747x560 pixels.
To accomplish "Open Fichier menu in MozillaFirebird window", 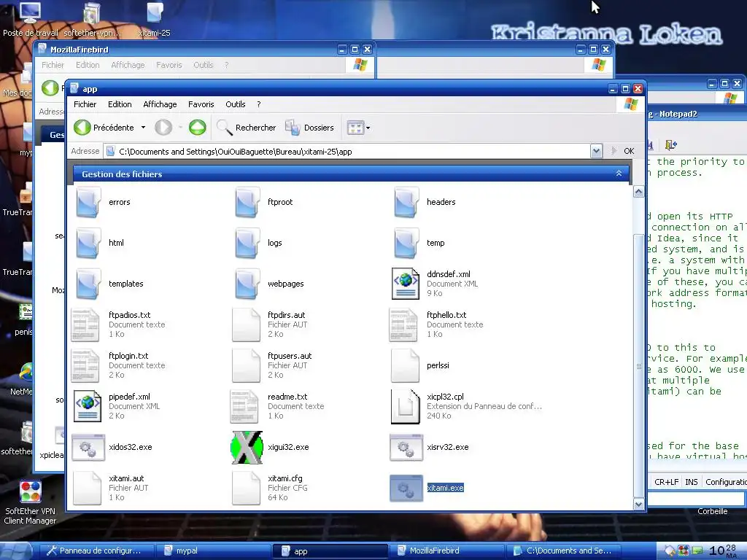I will click(x=53, y=65).
